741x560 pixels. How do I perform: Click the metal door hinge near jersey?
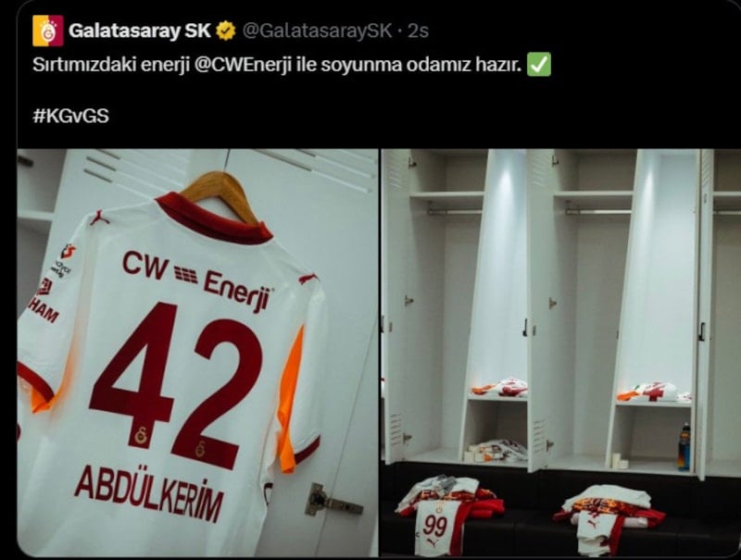[333, 501]
